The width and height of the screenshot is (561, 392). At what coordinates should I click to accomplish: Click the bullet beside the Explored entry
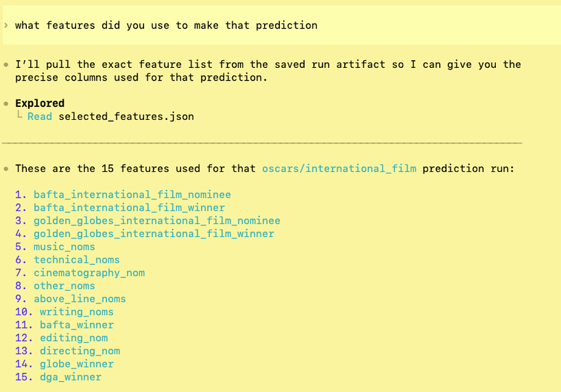click(6, 103)
